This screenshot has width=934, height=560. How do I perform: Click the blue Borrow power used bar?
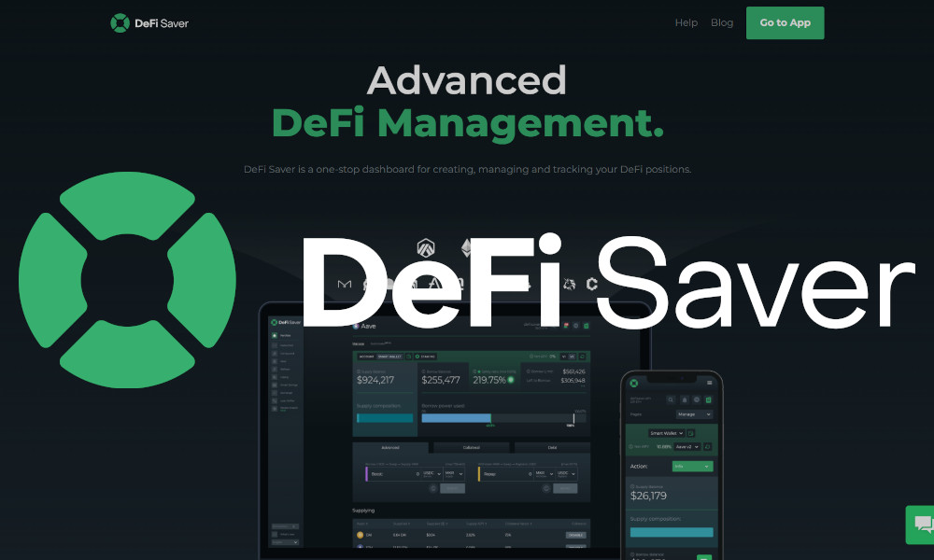tap(457, 418)
